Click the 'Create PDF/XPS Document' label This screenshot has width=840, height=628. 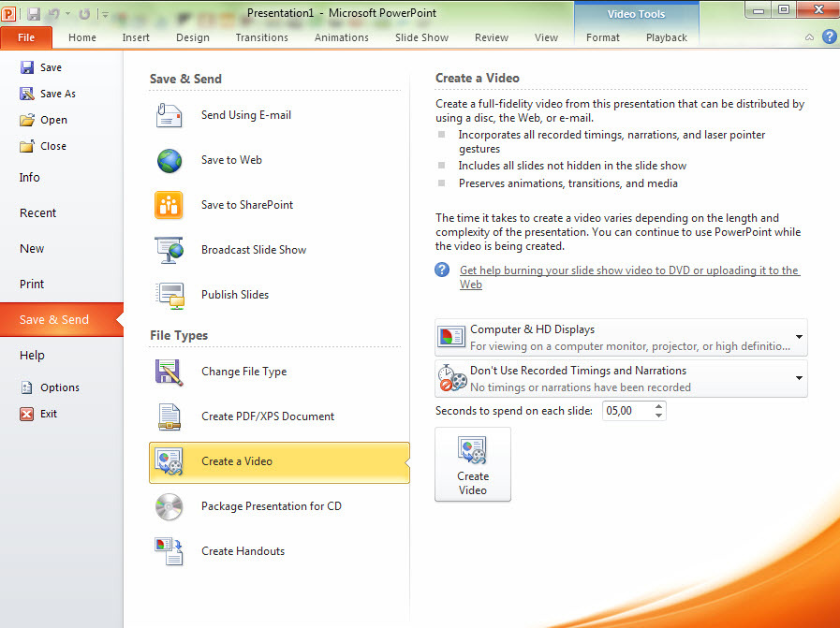pos(268,416)
